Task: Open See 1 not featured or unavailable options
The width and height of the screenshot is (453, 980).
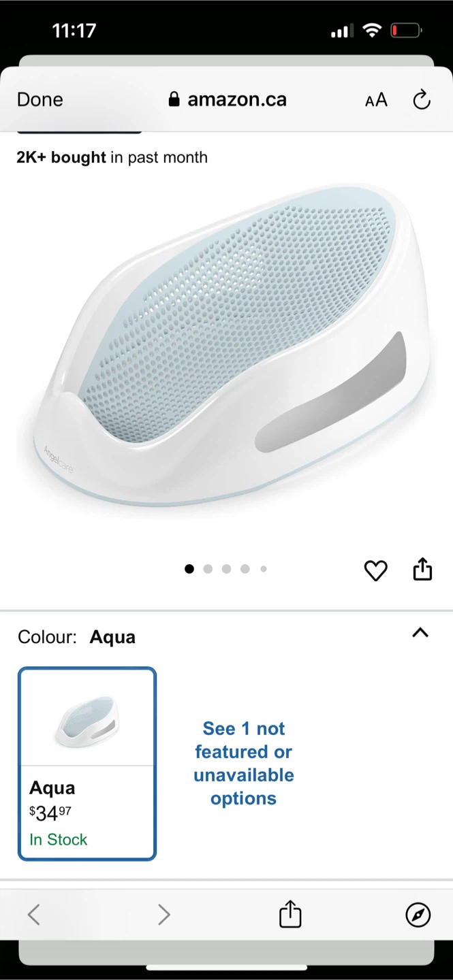Action: [x=244, y=764]
